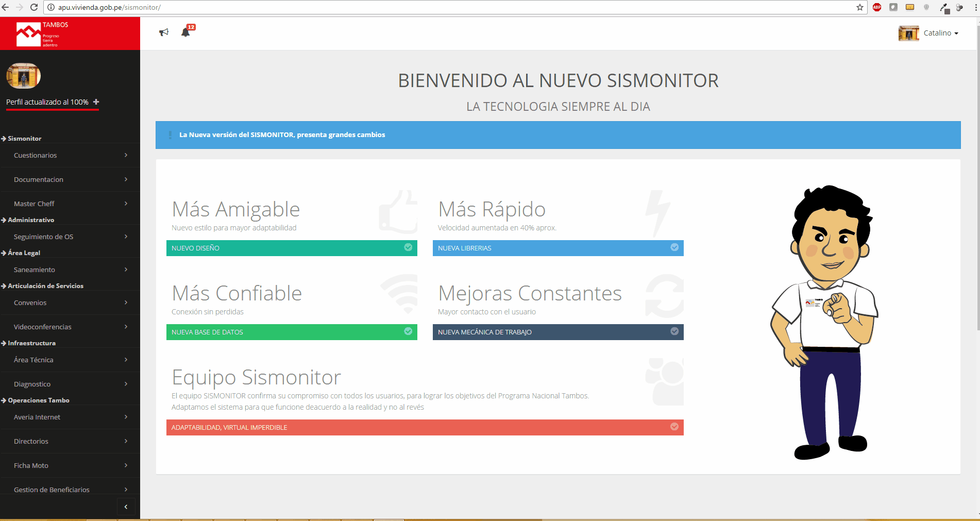
Task: Click the plus icon beside profile percentage
Action: coord(96,102)
